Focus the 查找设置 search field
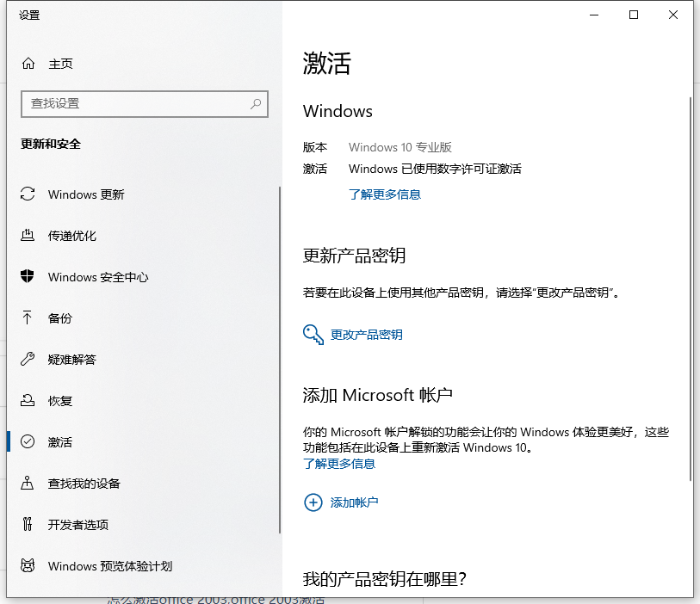Viewport: 700px width, 604px height. (x=144, y=104)
